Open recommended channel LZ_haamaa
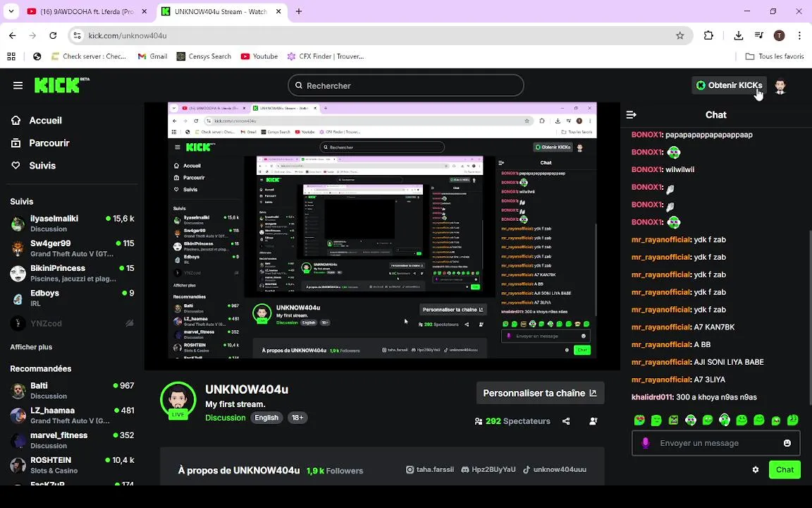This screenshot has width=812, height=508. 72,415
